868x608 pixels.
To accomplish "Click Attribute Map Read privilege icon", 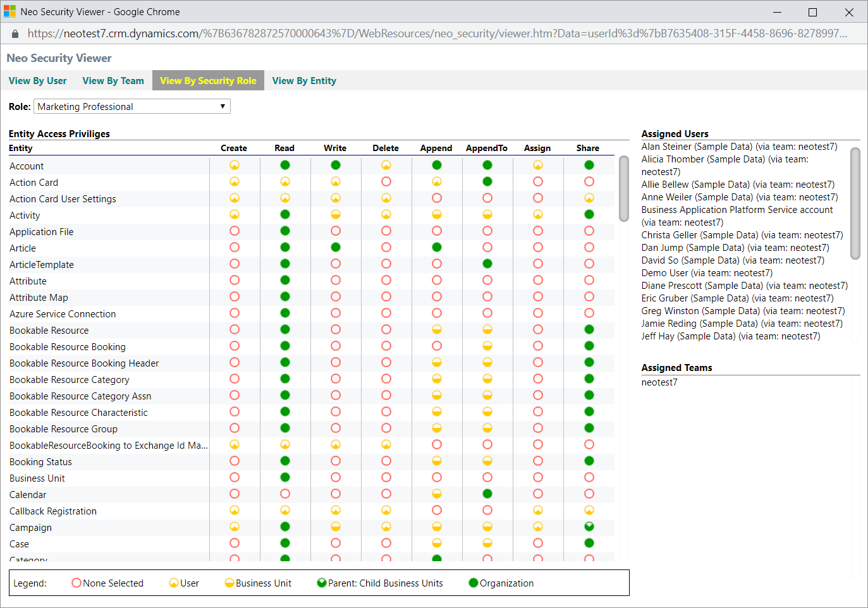I will pyautogui.click(x=285, y=296).
